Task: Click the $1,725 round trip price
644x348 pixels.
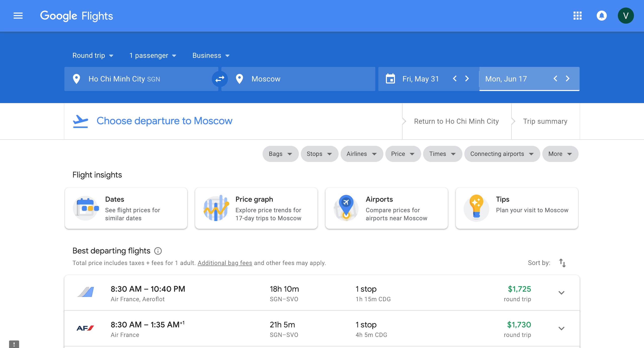Action: 519,289
